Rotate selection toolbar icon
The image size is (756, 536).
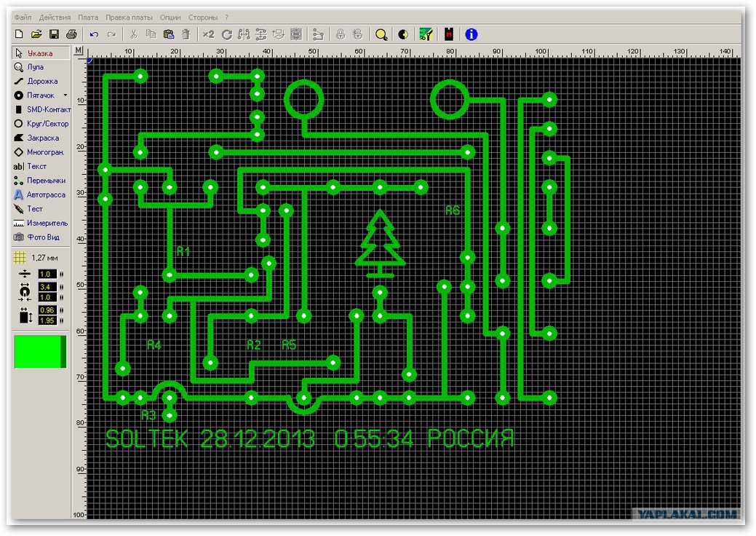[226, 34]
